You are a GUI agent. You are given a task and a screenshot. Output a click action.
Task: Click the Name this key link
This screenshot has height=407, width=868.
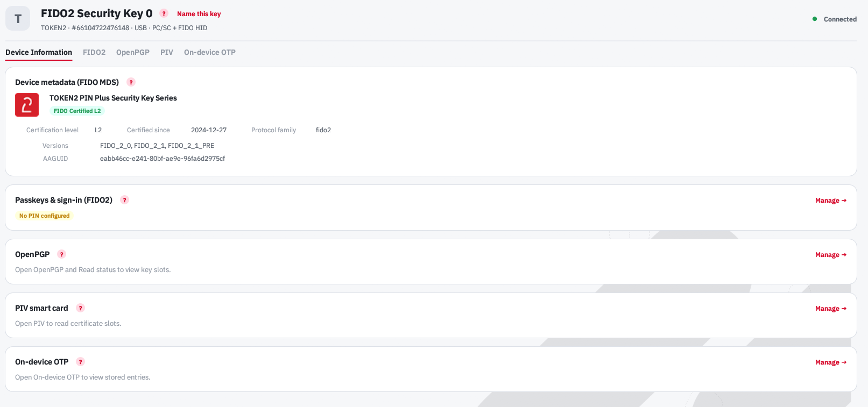click(x=199, y=14)
